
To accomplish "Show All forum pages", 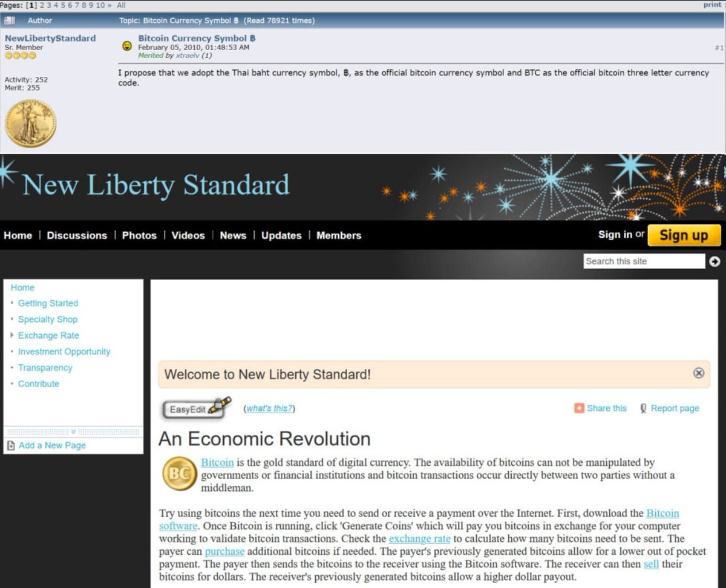I will pyautogui.click(x=122, y=5).
